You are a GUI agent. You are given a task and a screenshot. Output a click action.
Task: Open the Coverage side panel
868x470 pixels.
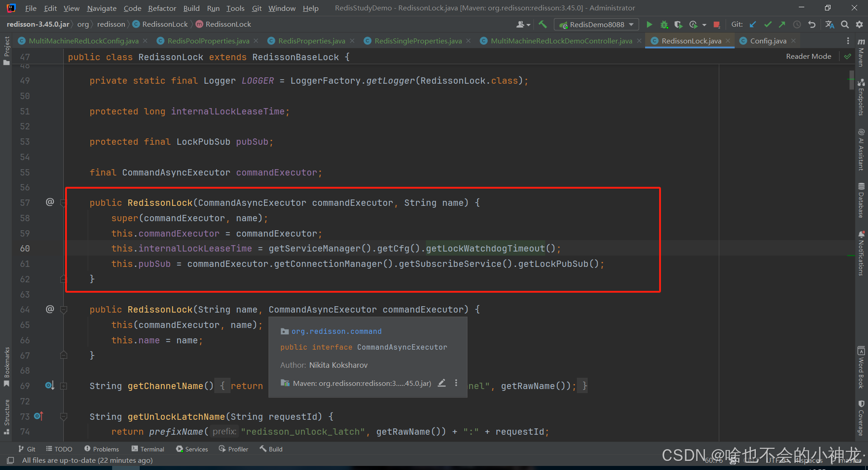pos(861,418)
